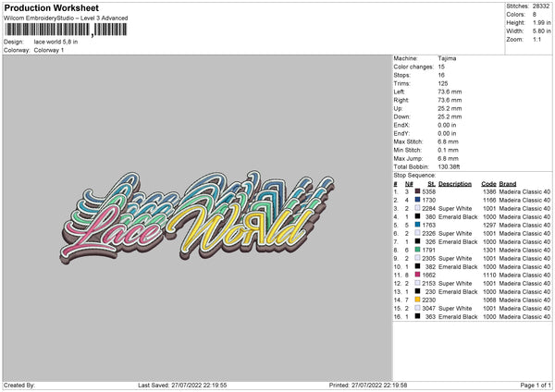This screenshot has width=555, height=392.
Task: Select "Super White" description in stop 9
Action: 455,259
